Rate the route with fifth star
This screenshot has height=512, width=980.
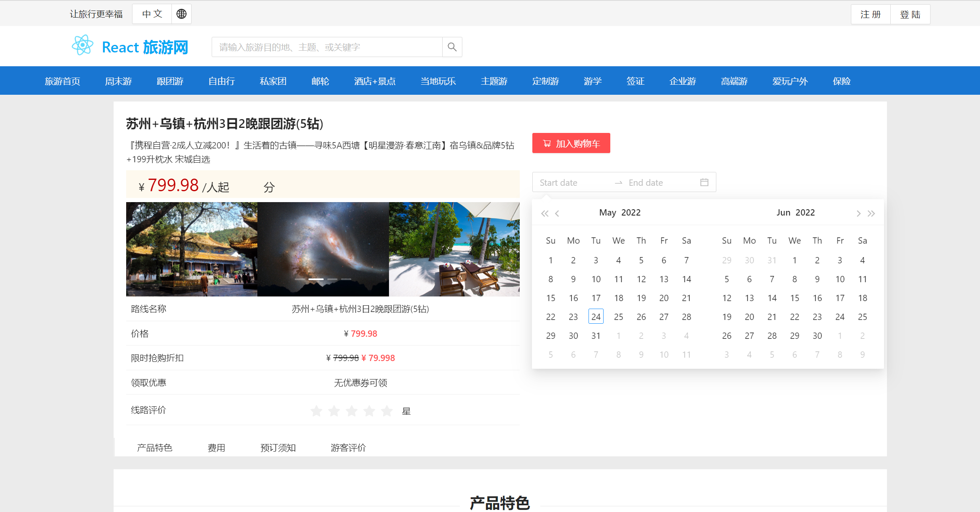pyautogui.click(x=386, y=411)
